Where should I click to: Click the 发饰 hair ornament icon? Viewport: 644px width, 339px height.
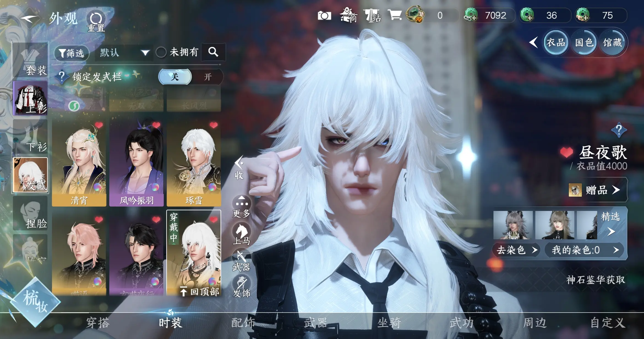click(x=241, y=287)
